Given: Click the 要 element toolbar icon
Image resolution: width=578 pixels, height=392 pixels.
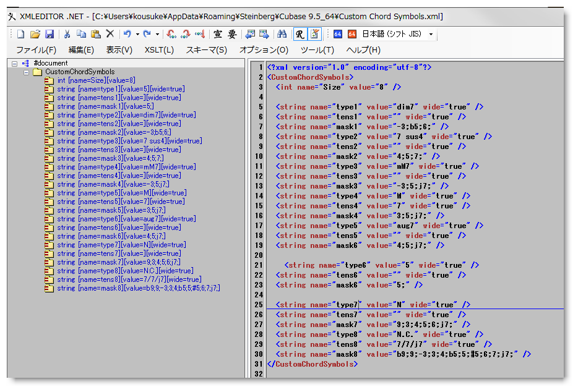Looking at the screenshot, I should (232, 34).
